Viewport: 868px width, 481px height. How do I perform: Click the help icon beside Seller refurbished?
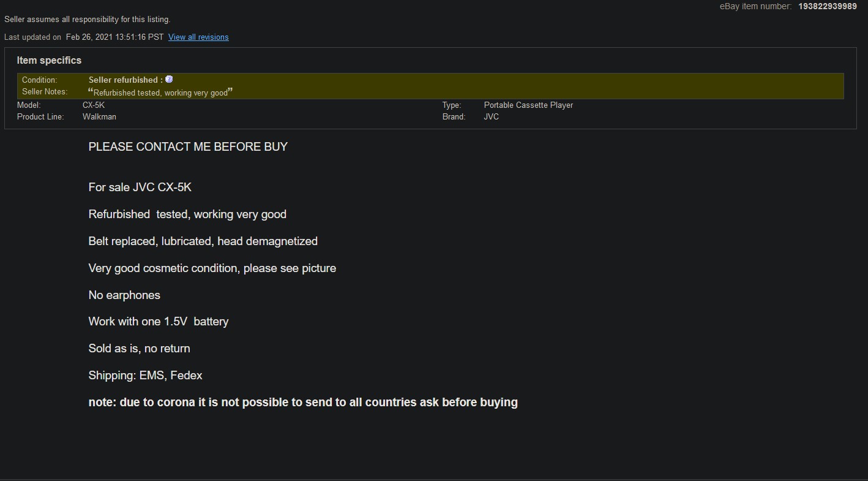[x=170, y=79]
